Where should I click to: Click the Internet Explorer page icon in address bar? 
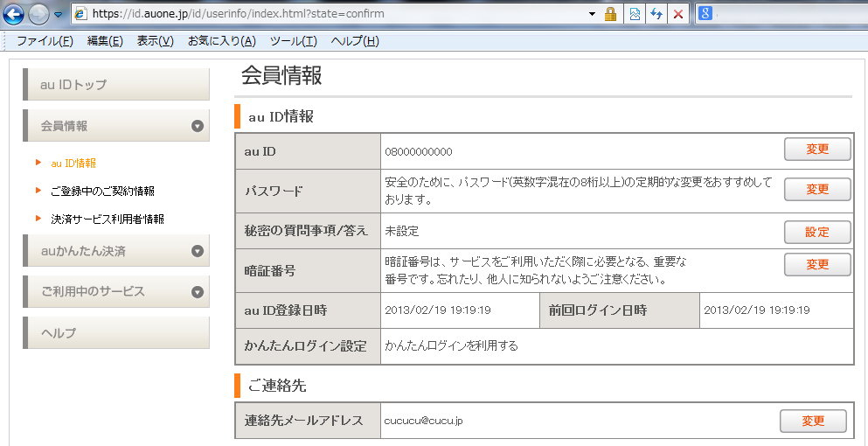coord(80,14)
